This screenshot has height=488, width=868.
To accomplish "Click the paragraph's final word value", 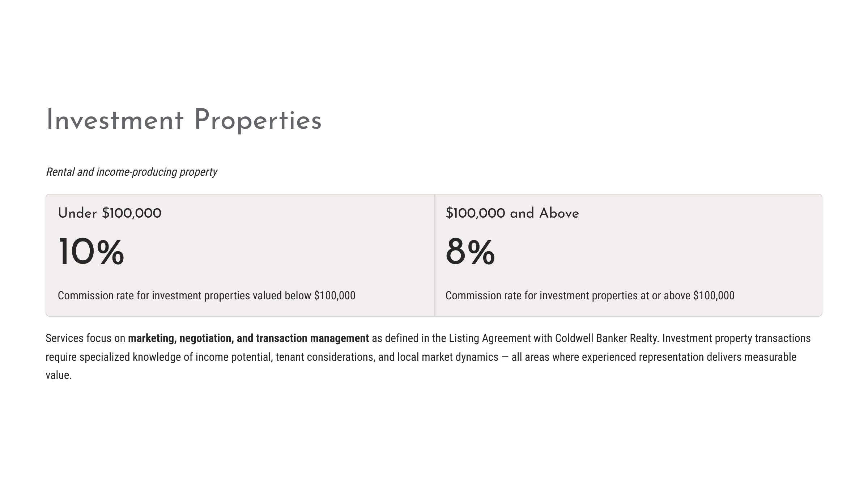I will pyautogui.click(x=59, y=375).
